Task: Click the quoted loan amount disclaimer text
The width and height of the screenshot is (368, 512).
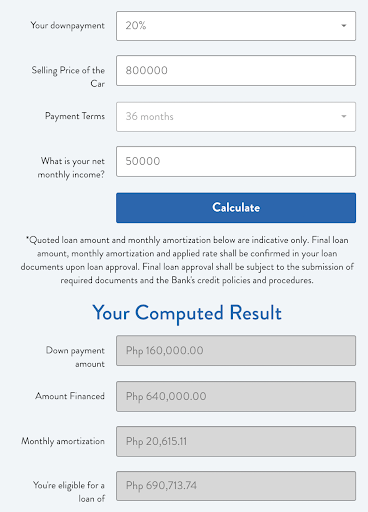Action: pyautogui.click(x=187, y=260)
